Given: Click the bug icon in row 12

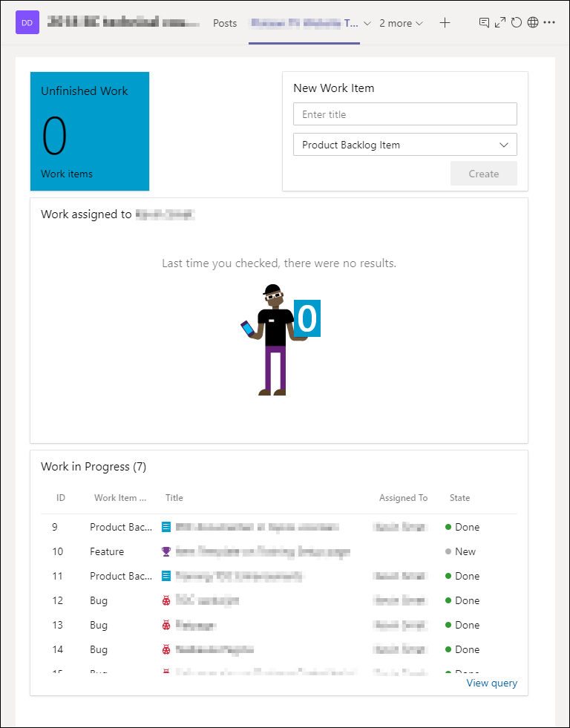Looking at the screenshot, I should click(166, 601).
